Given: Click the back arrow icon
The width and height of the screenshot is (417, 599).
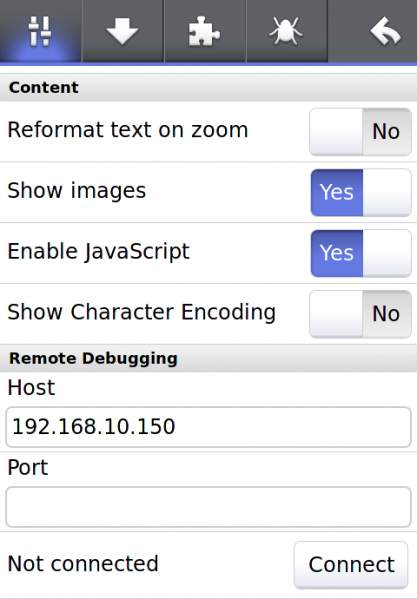Looking at the screenshot, I should [385, 31].
